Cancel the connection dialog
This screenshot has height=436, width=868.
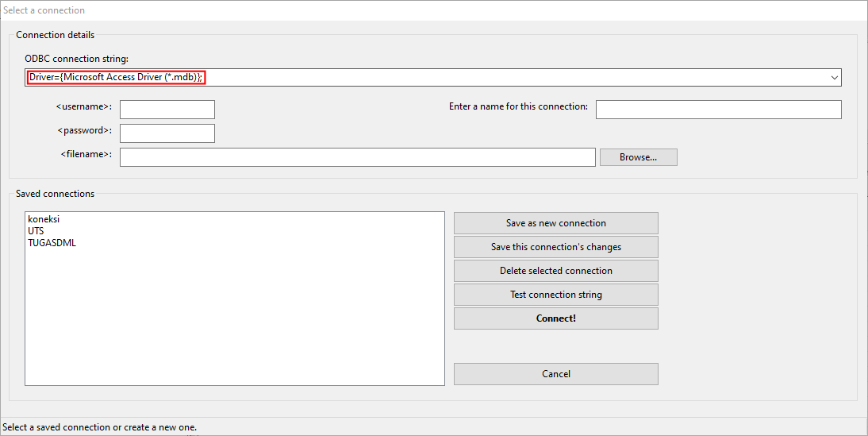[555, 374]
